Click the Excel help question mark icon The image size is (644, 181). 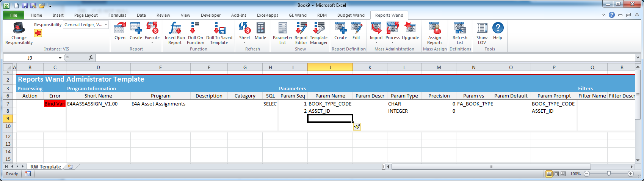pyautogui.click(x=612, y=15)
